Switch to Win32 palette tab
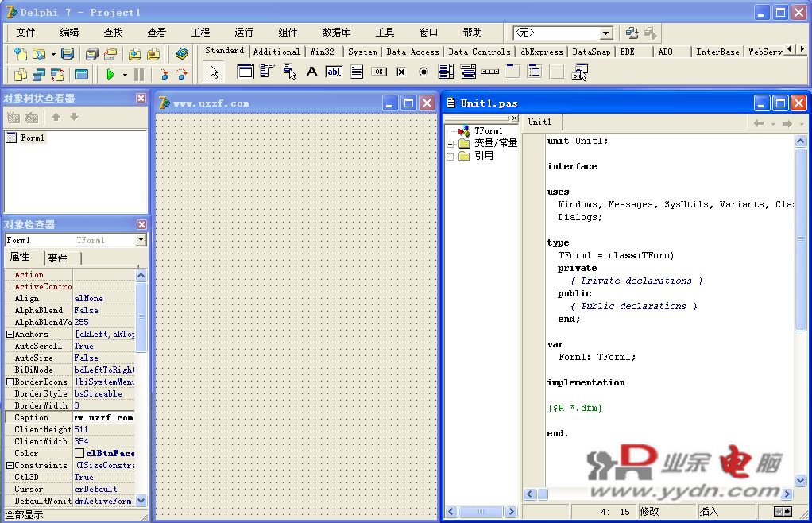812x523 pixels. click(322, 52)
